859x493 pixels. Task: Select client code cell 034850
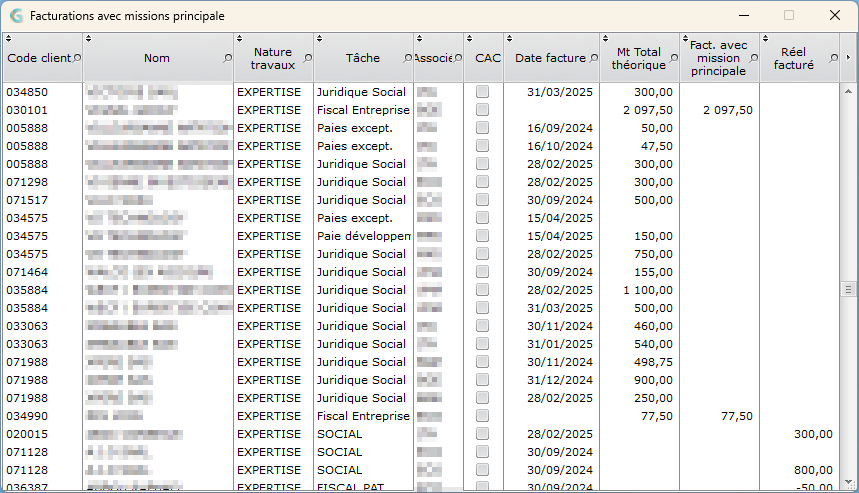(x=27, y=92)
